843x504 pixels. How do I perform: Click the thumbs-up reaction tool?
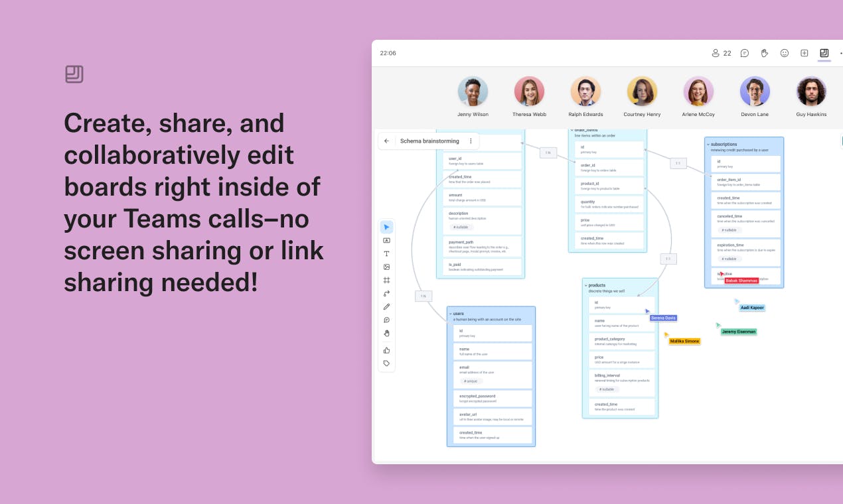click(386, 350)
